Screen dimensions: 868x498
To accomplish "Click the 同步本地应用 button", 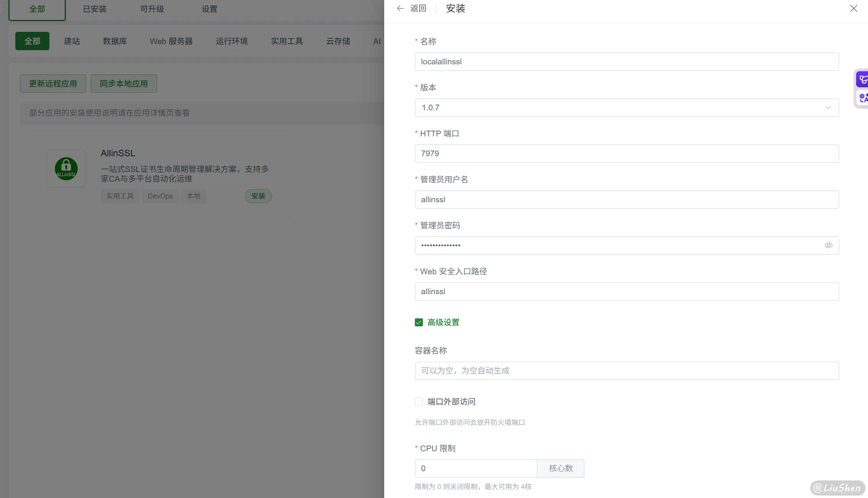I will click(x=123, y=83).
